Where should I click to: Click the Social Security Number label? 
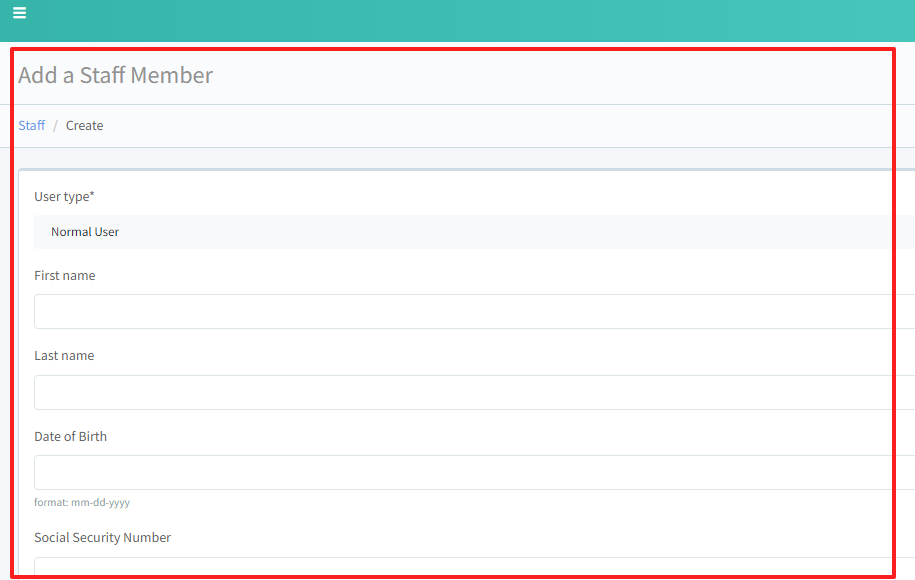102,538
